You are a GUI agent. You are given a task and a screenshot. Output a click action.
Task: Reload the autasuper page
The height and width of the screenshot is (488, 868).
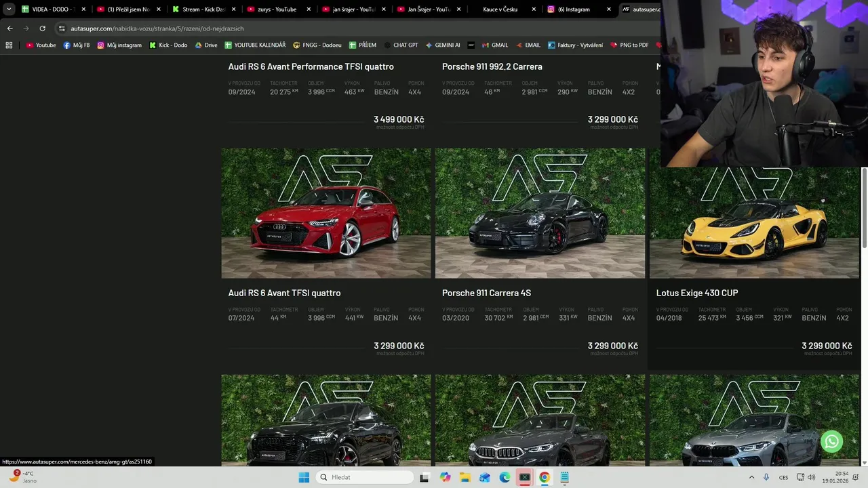42,28
